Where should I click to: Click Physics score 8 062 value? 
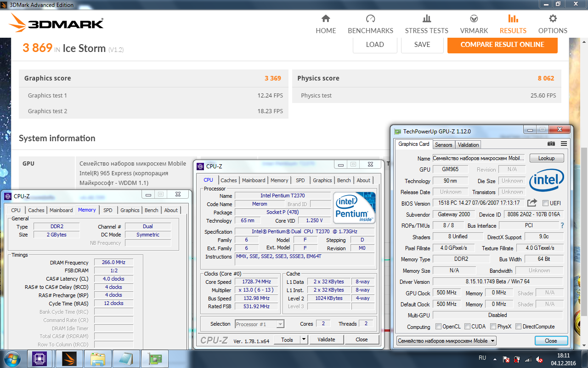(x=546, y=78)
